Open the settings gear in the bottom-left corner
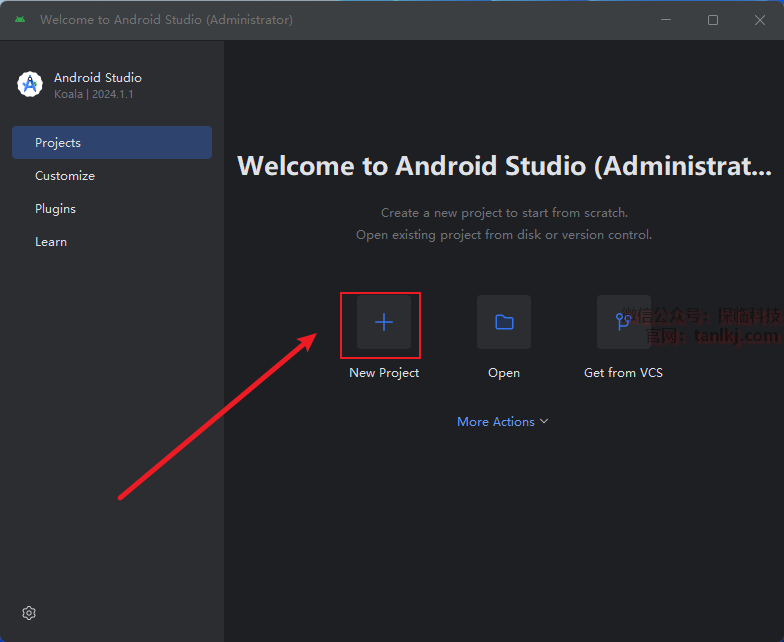Viewport: 784px width, 642px height. (29, 613)
